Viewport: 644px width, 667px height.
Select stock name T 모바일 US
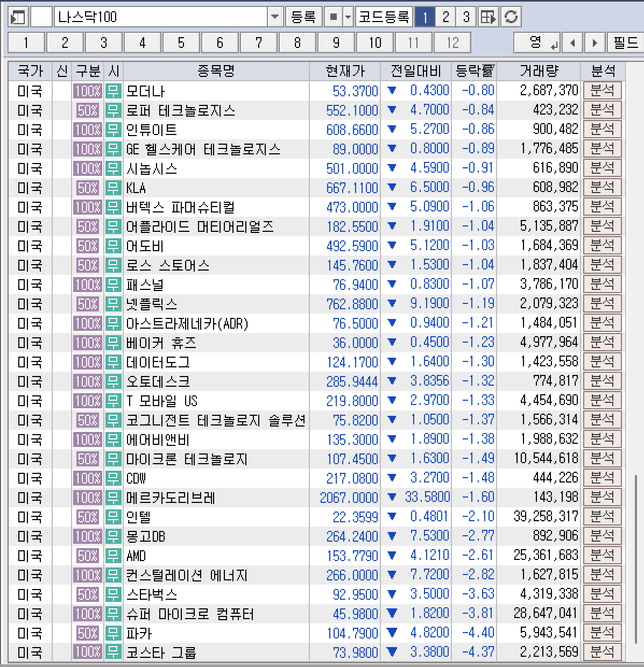(x=162, y=401)
